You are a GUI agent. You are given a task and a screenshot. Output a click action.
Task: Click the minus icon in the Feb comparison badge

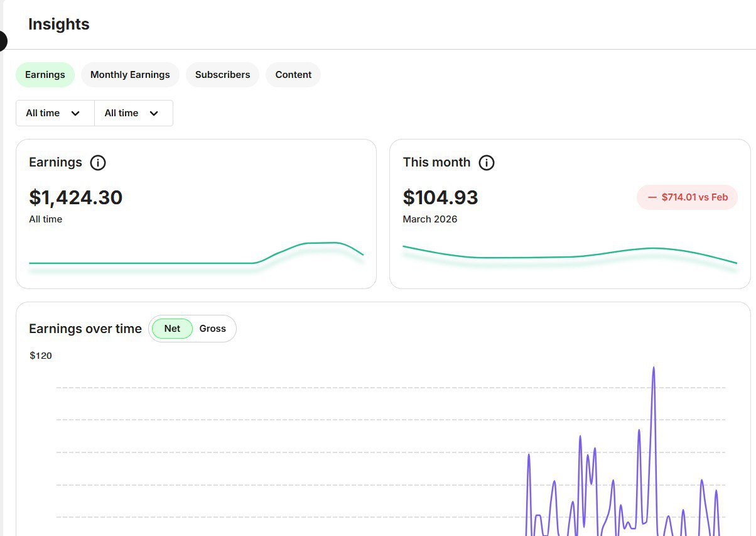pyautogui.click(x=652, y=197)
